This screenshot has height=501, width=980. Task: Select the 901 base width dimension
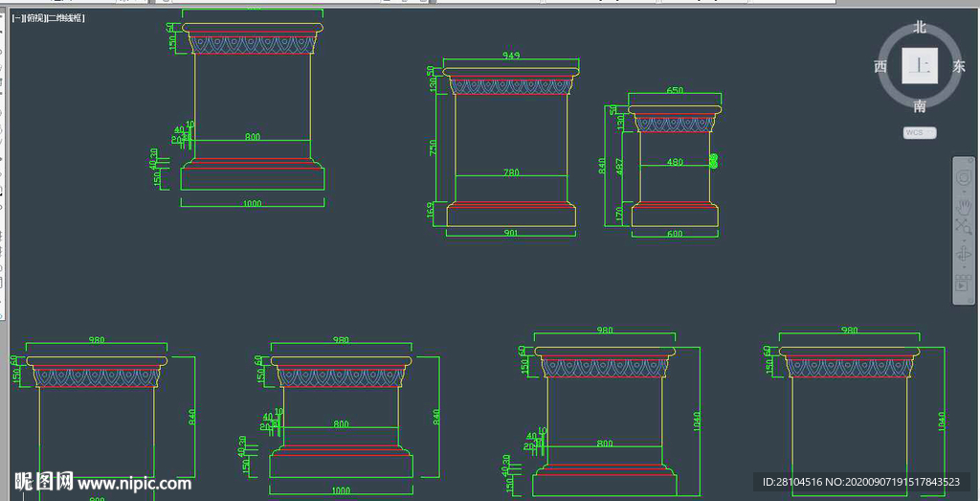(x=511, y=234)
